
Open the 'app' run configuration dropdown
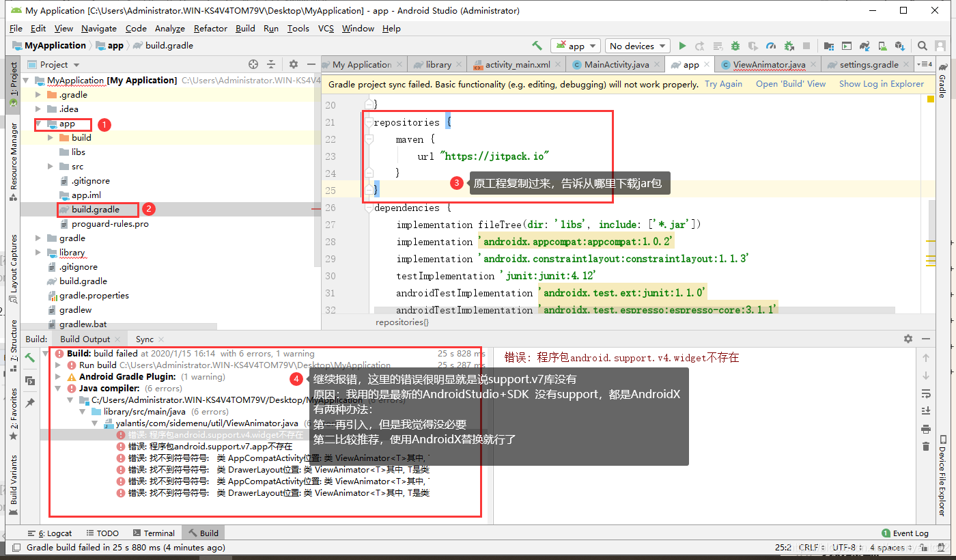pyautogui.click(x=576, y=46)
